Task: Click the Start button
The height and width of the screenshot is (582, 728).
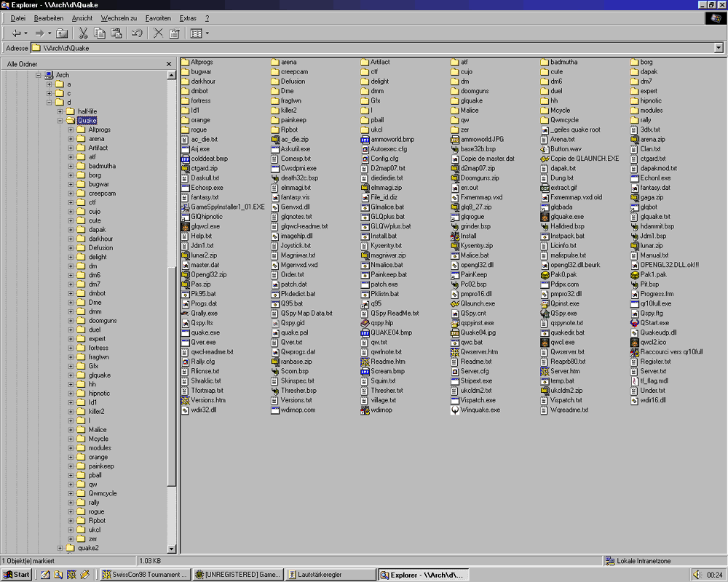Action: click(x=17, y=575)
